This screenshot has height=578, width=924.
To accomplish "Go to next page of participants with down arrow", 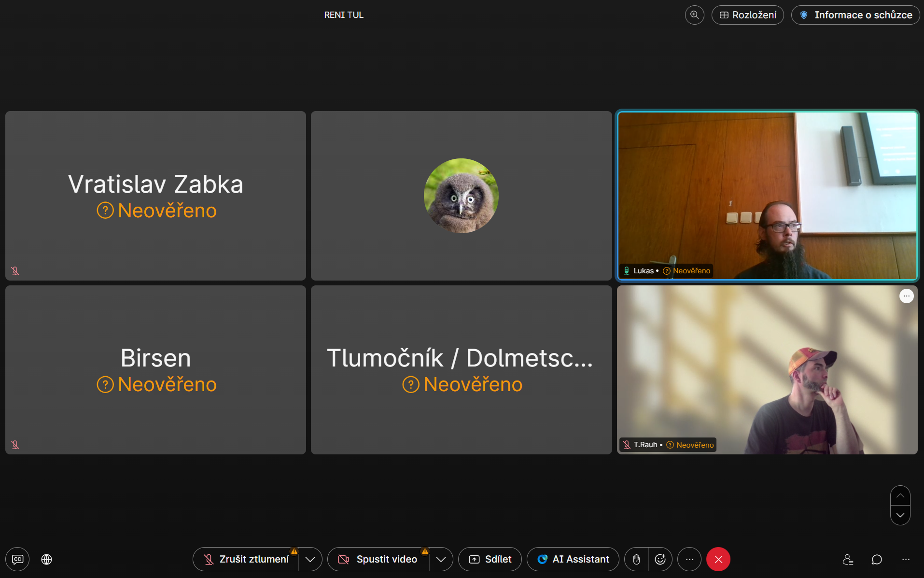I will click(x=900, y=515).
